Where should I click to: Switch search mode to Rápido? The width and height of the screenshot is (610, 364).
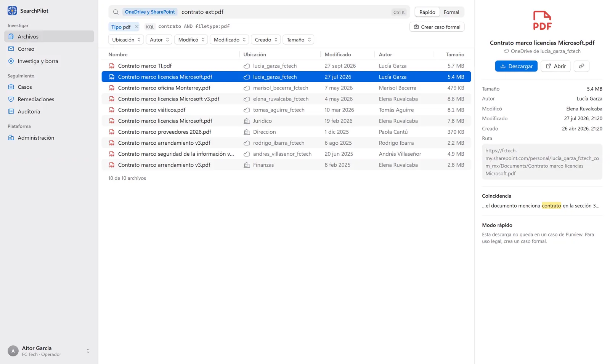coord(427,12)
